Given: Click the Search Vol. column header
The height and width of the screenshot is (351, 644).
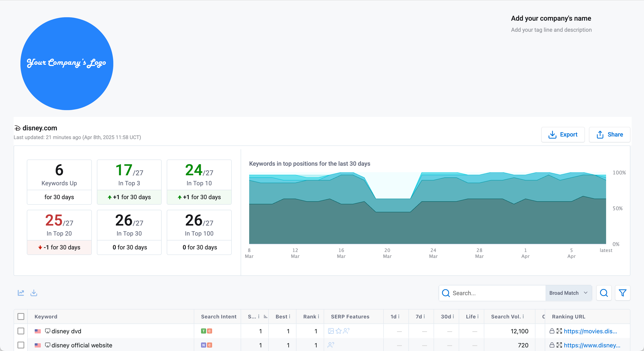Looking at the screenshot, I should [x=506, y=316].
